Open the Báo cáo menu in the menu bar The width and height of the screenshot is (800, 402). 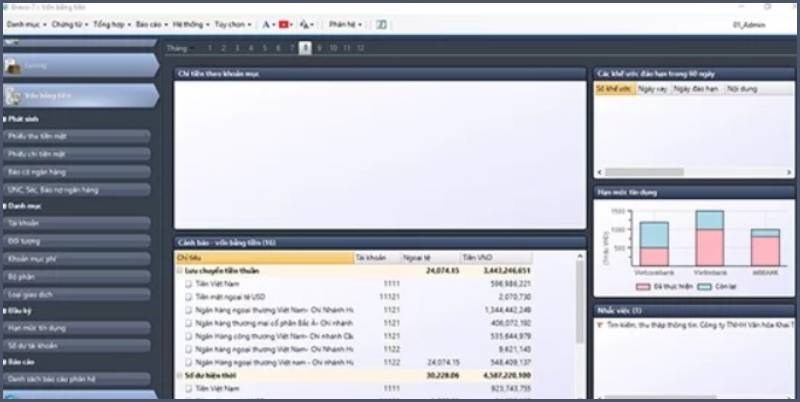point(152,24)
